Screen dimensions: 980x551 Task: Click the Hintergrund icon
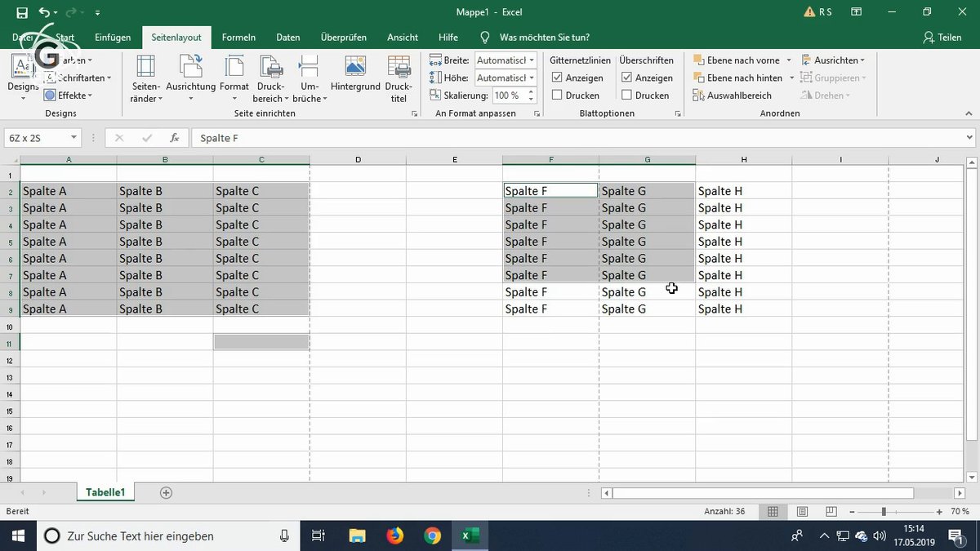(x=354, y=73)
